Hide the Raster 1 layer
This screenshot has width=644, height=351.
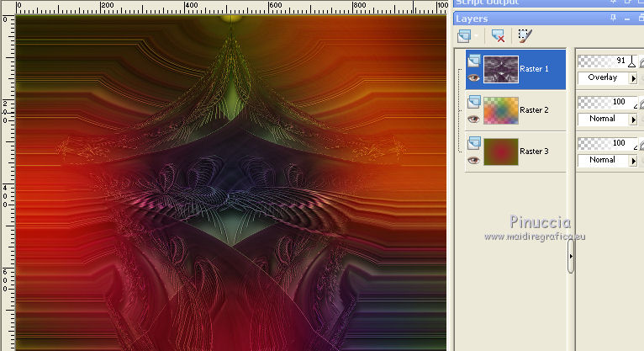point(473,77)
